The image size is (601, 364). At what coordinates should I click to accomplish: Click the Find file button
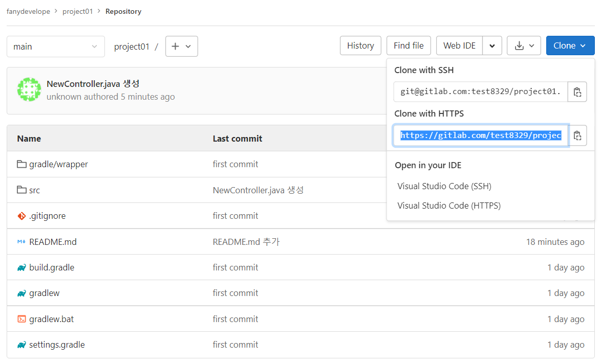coord(409,45)
